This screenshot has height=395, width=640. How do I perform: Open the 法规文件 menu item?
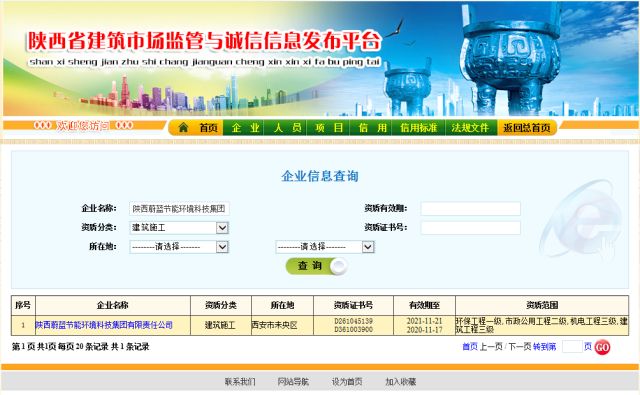(x=470, y=128)
